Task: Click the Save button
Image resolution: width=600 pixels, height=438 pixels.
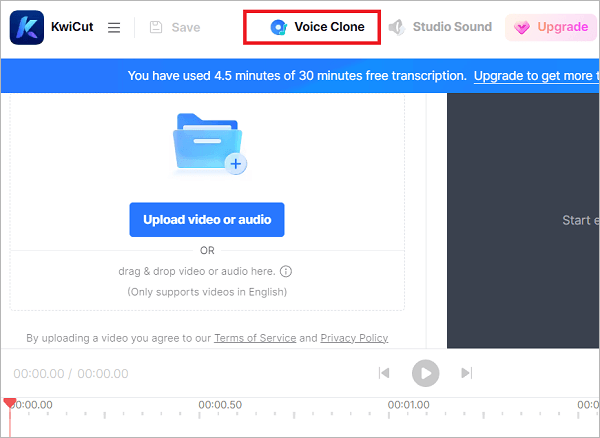Action: click(175, 27)
